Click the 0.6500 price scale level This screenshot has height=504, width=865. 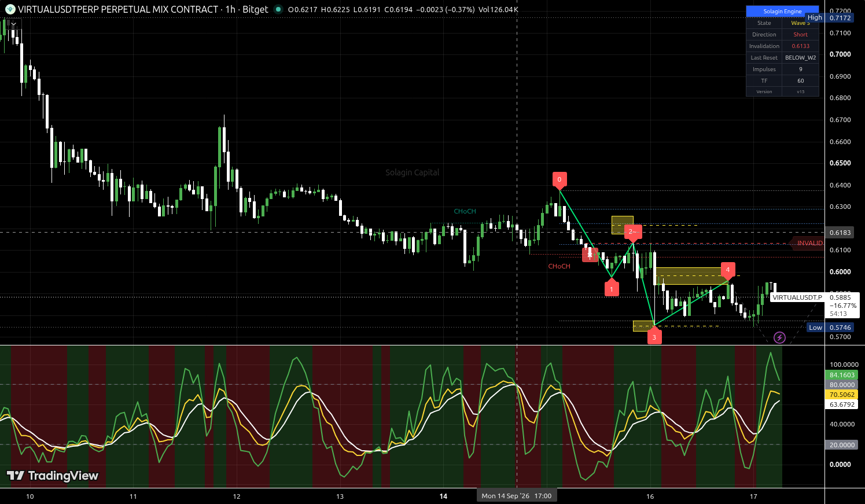[840, 163]
